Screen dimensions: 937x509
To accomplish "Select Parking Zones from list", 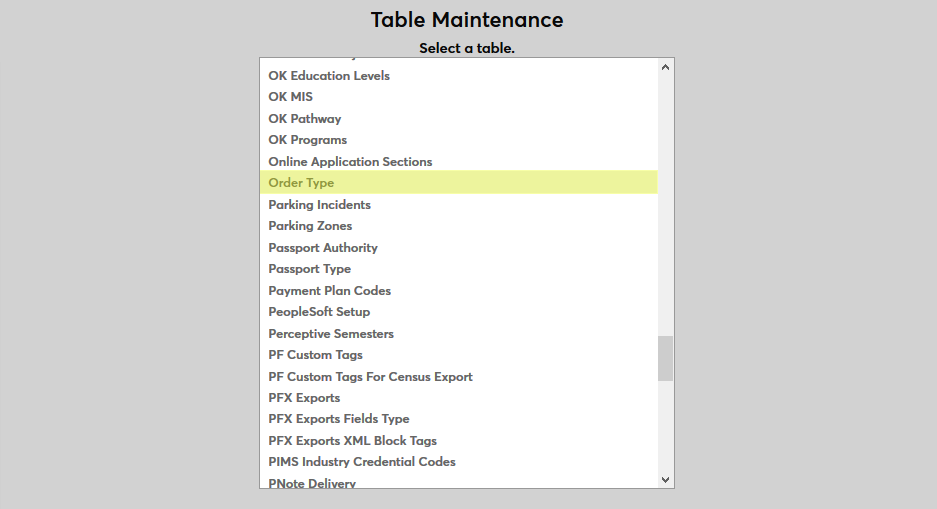I will (x=310, y=226).
